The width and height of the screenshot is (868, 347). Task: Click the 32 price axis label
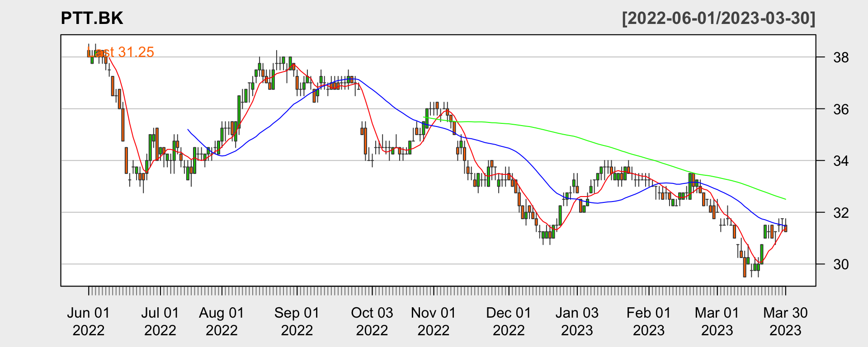(x=841, y=213)
